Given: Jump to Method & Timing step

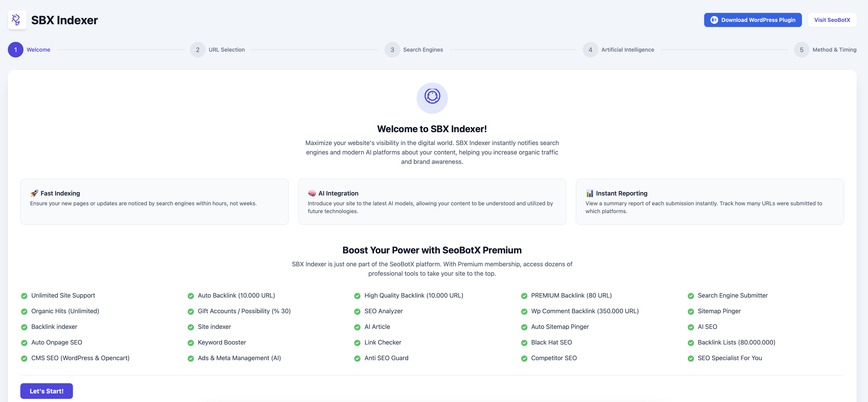Looking at the screenshot, I should [801, 50].
